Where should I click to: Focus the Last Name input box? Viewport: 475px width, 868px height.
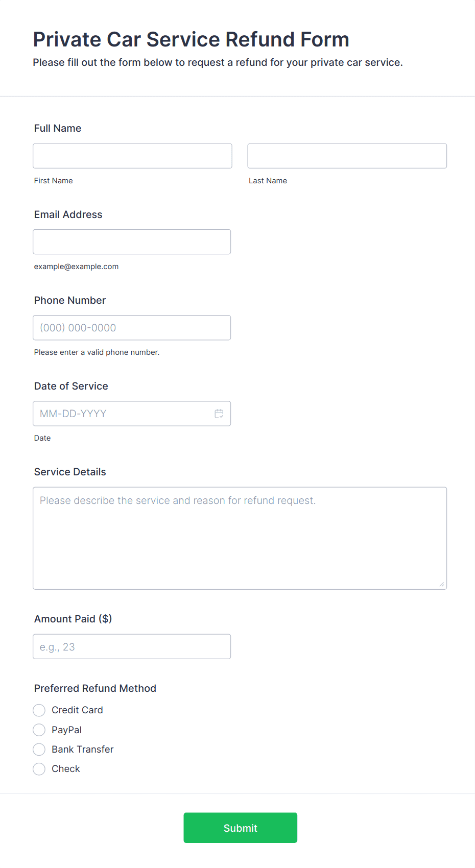tap(347, 156)
